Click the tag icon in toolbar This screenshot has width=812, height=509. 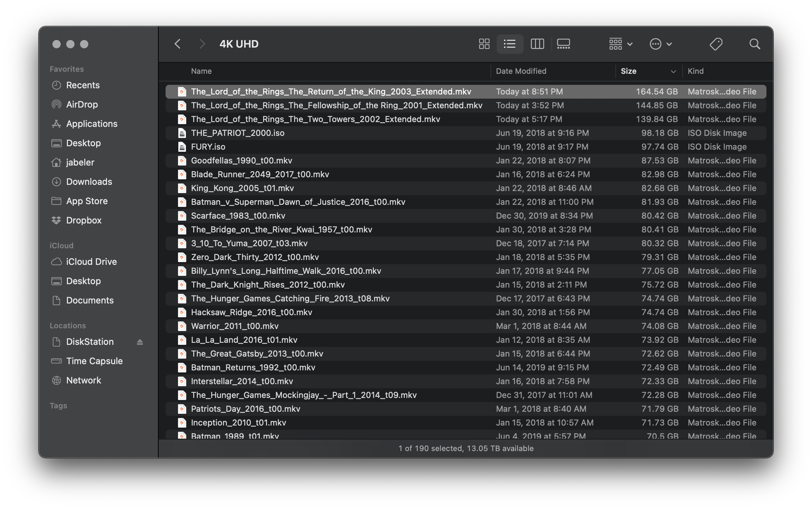pos(716,44)
